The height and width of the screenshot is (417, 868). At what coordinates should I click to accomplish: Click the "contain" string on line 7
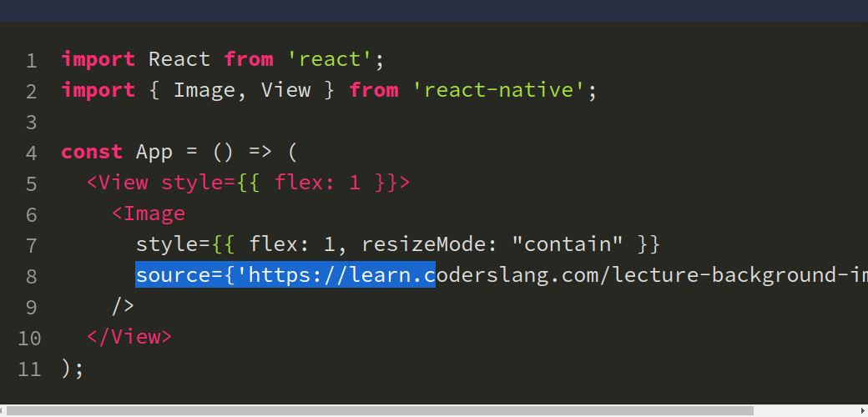[x=568, y=244]
